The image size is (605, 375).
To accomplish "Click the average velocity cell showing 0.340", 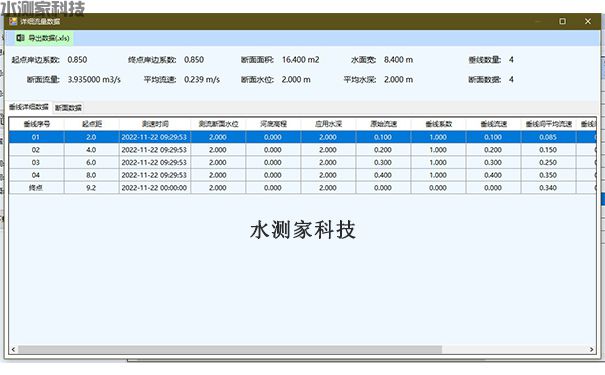I will [x=548, y=188].
